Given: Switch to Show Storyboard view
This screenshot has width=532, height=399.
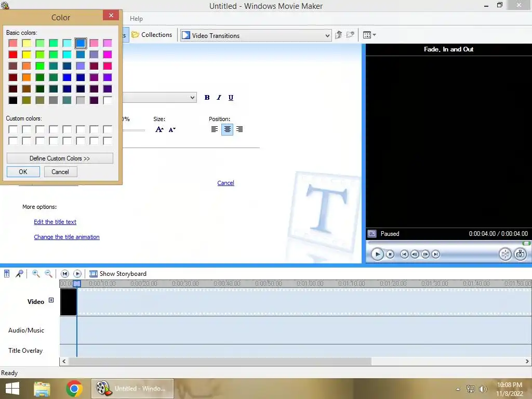Looking at the screenshot, I should tap(118, 273).
